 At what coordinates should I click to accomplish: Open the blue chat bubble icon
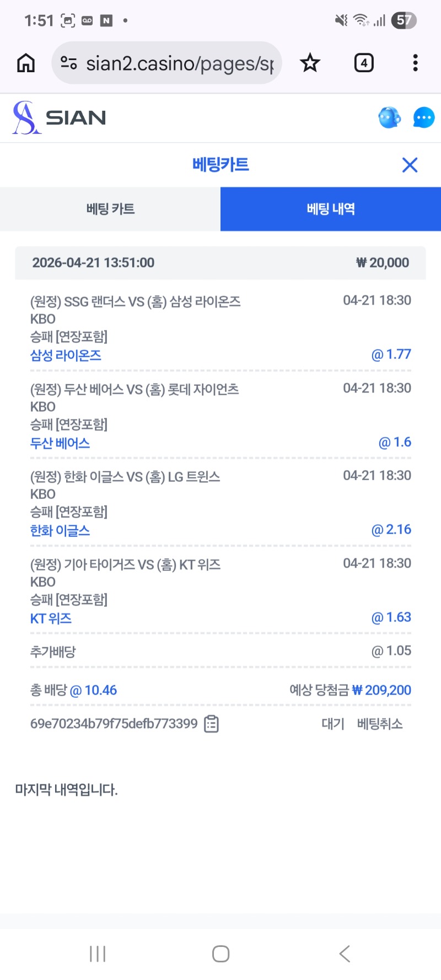pyautogui.click(x=423, y=117)
